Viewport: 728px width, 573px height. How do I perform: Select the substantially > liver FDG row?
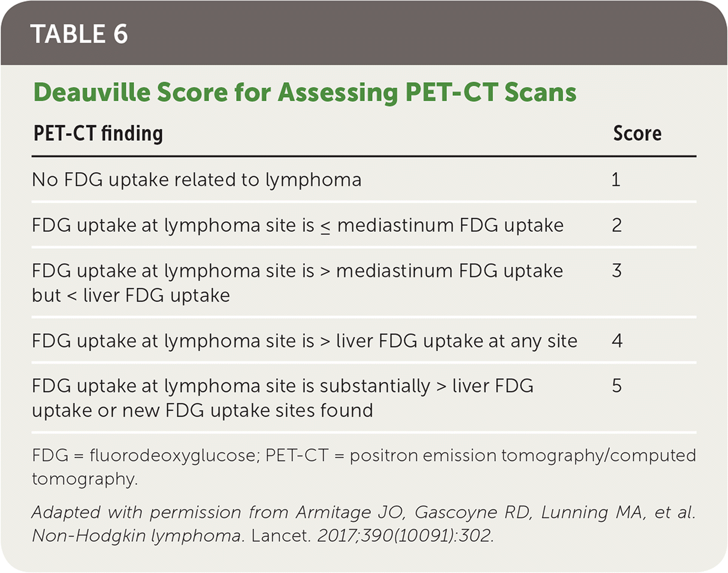(x=283, y=387)
